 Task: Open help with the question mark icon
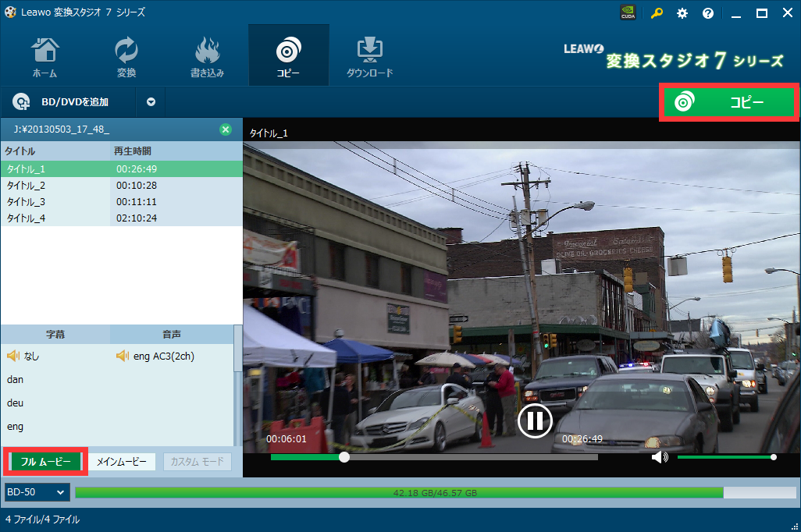point(708,13)
